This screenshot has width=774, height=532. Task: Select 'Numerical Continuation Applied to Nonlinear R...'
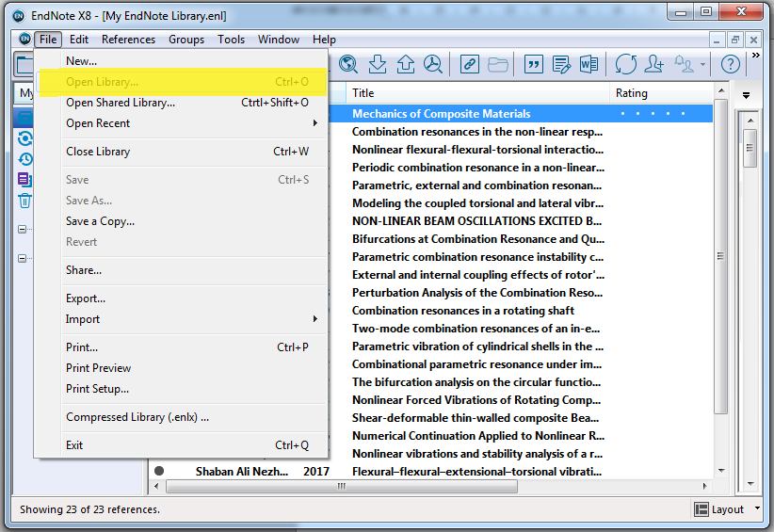tap(477, 436)
